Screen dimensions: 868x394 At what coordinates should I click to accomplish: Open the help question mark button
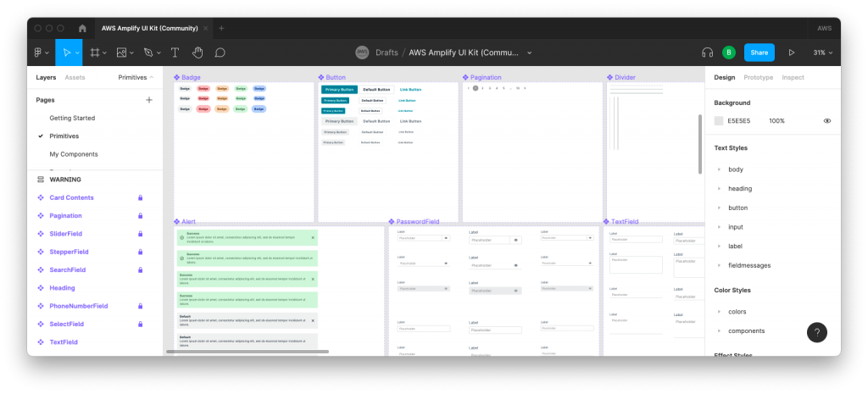tap(817, 333)
